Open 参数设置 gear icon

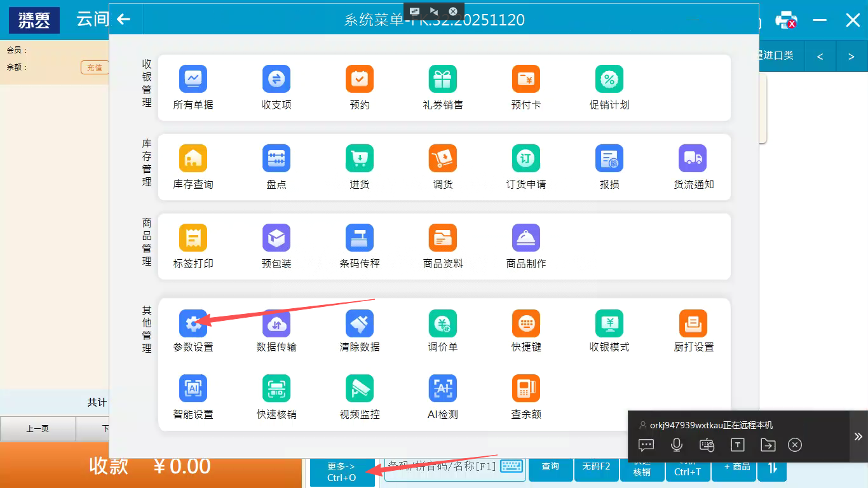193,324
